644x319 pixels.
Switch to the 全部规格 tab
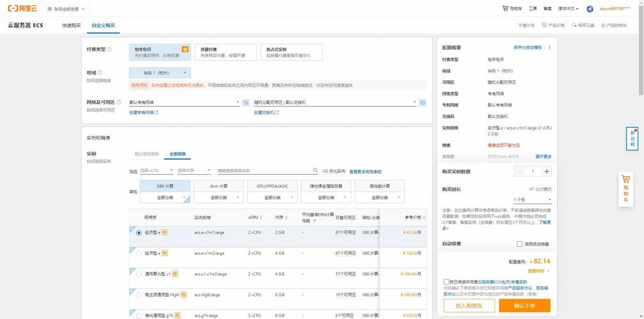(x=178, y=154)
